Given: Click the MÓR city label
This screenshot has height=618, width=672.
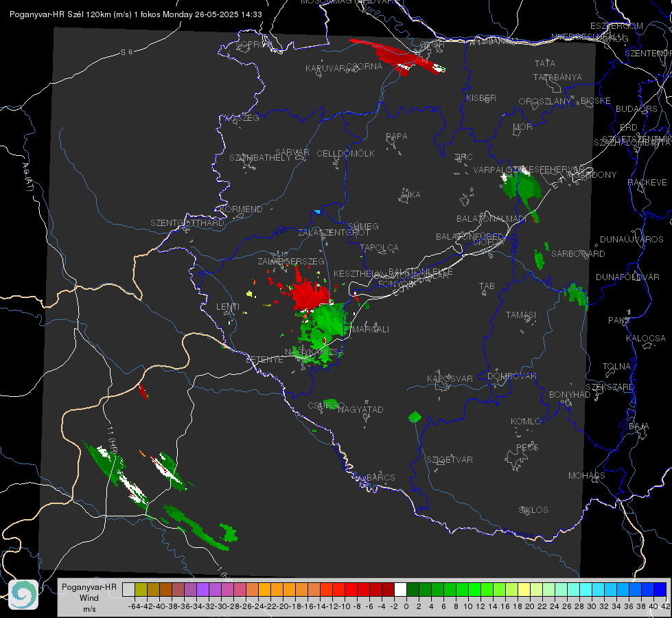Looking at the screenshot, I should click(522, 127).
